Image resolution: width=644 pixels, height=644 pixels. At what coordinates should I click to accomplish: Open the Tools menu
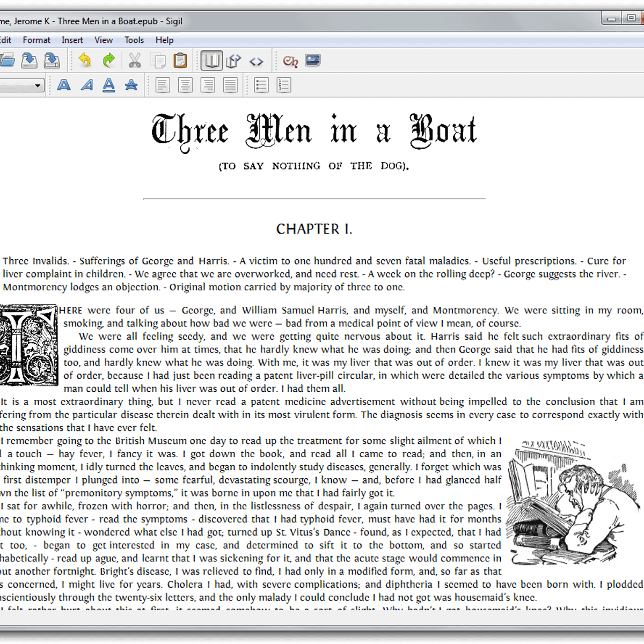click(x=134, y=40)
